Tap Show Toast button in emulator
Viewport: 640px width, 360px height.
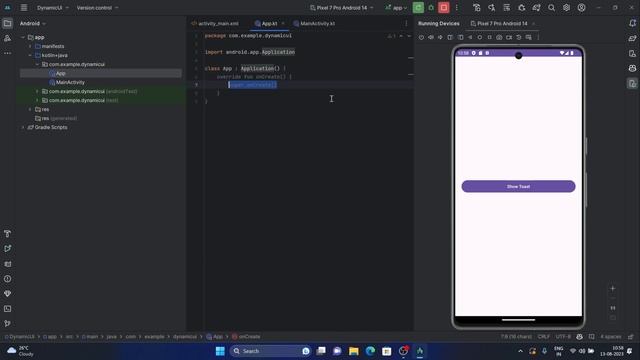click(518, 186)
